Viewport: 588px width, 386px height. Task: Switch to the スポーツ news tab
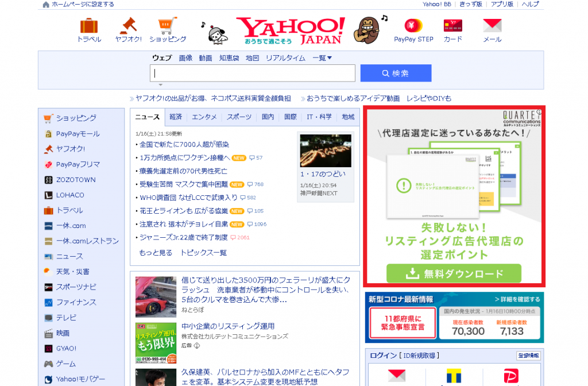coord(239,117)
